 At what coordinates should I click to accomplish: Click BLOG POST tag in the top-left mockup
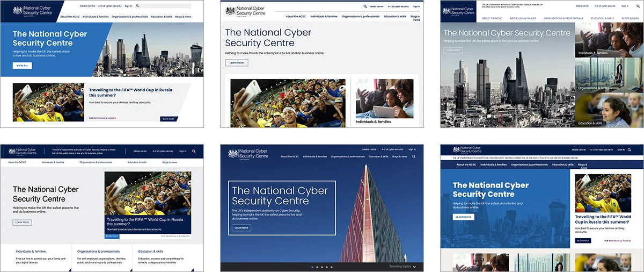tap(169, 119)
